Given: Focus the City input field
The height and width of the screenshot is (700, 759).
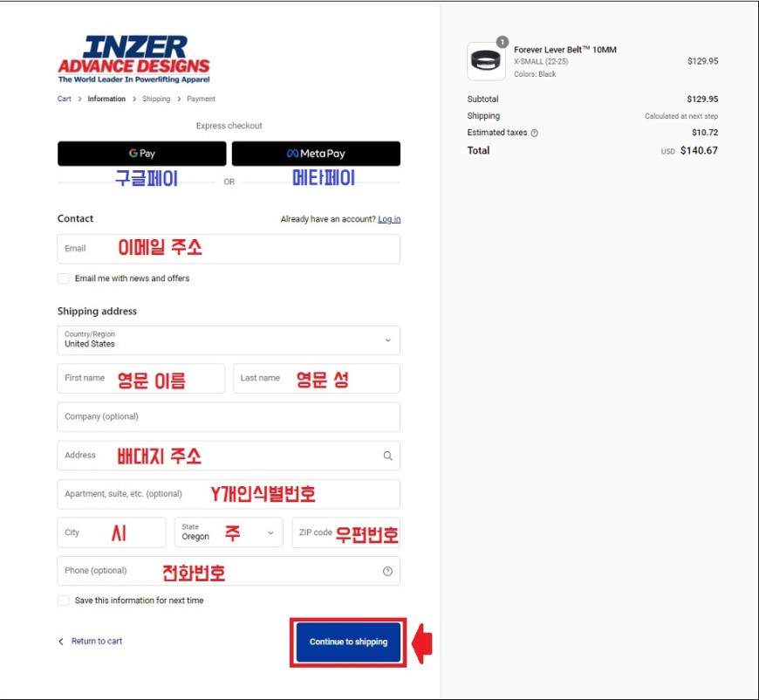Looking at the screenshot, I should [112, 532].
